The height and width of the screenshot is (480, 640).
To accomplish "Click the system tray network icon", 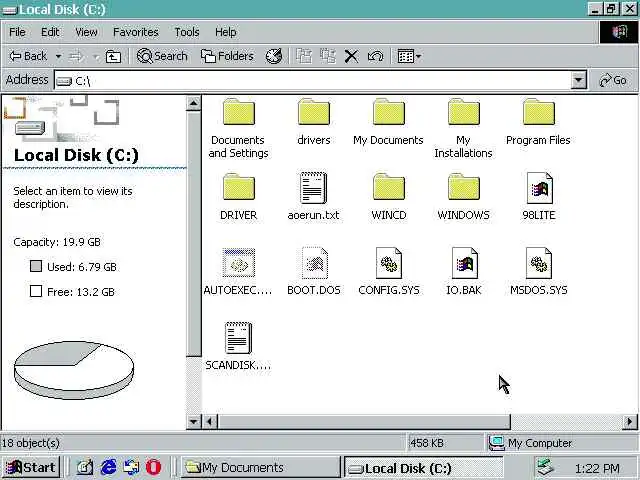I will point(545,468).
